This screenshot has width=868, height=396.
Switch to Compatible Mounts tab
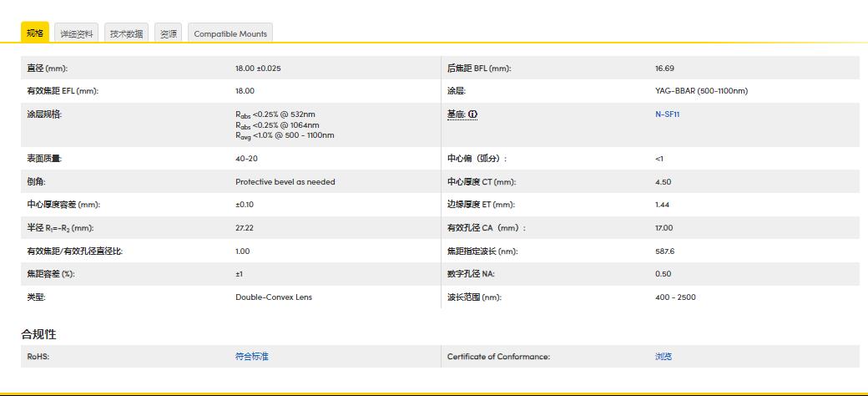click(x=230, y=33)
